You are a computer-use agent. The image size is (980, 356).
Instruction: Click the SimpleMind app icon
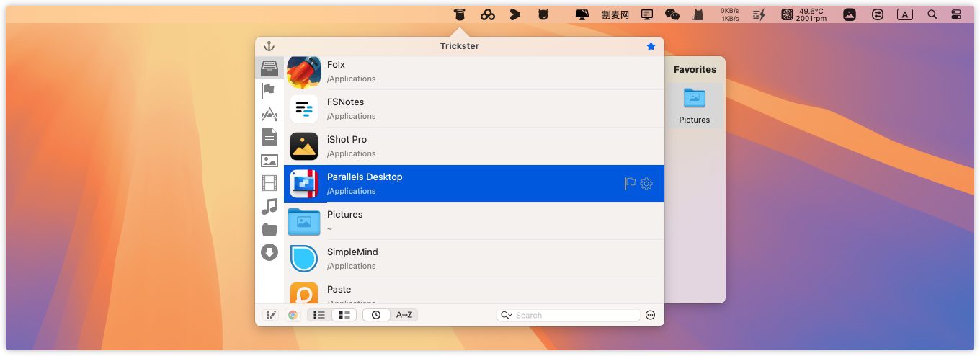304,259
